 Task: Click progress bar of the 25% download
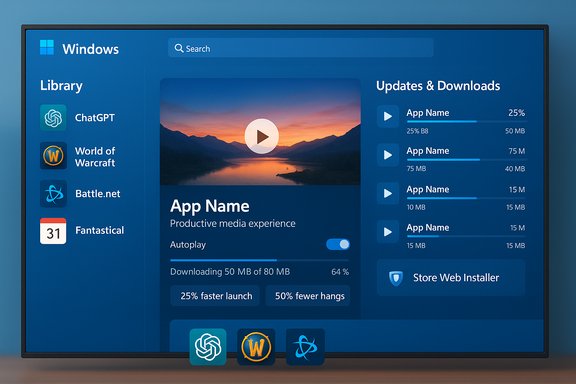467,121
